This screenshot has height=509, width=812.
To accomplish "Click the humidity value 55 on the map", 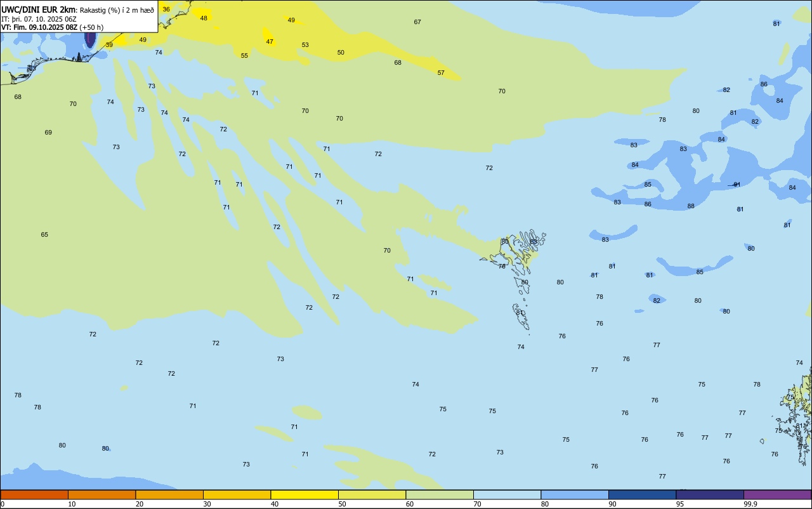I will point(244,55).
